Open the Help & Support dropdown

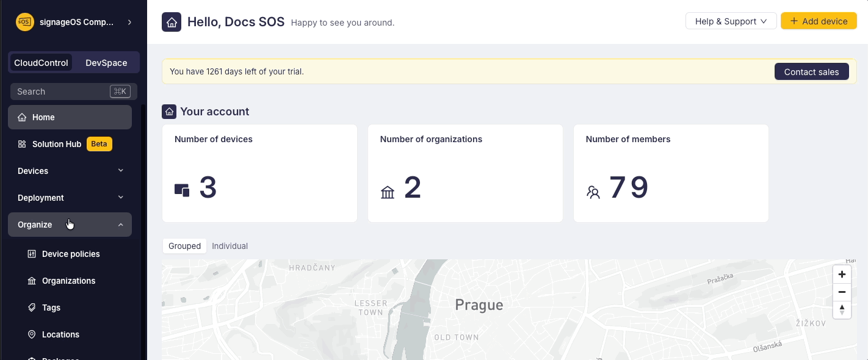pos(731,21)
